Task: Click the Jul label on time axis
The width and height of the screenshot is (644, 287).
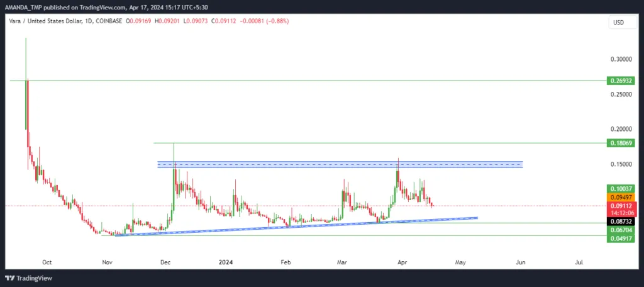Action: click(x=579, y=262)
